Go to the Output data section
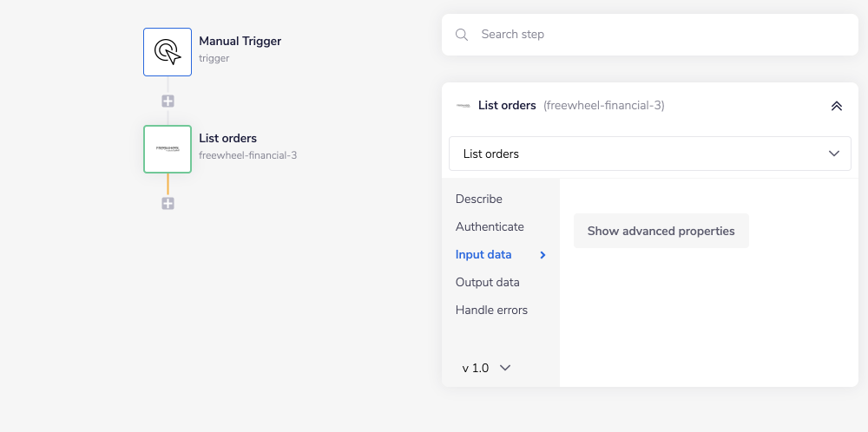 (488, 282)
